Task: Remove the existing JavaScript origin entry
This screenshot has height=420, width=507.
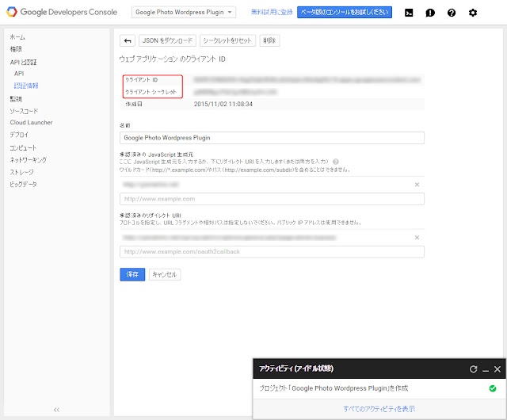Action: [417, 185]
